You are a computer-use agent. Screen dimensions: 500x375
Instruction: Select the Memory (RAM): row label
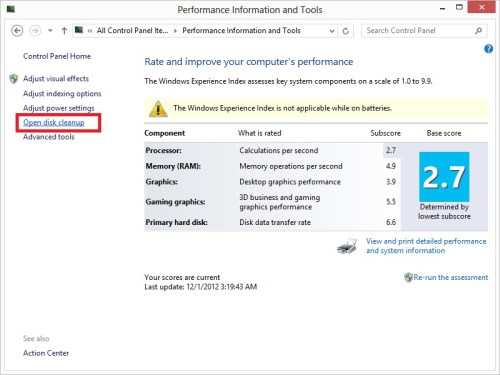coord(173,166)
